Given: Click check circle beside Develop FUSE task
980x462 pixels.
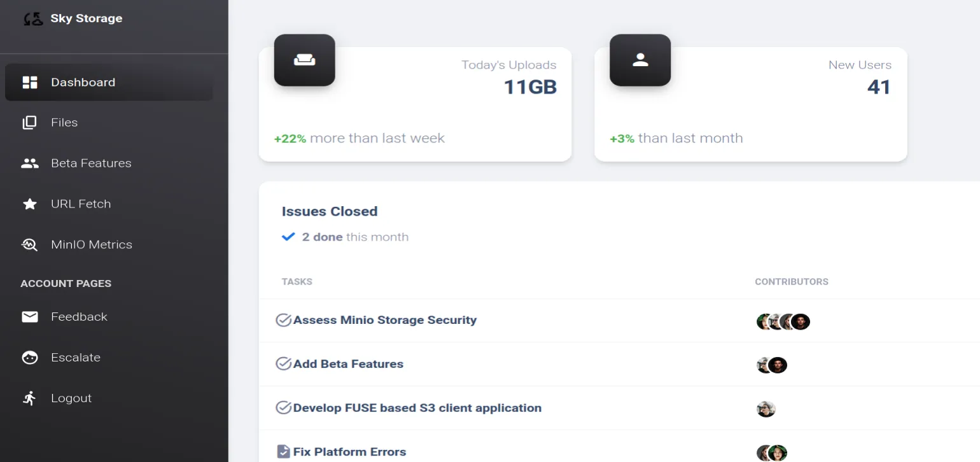Looking at the screenshot, I should (283, 408).
